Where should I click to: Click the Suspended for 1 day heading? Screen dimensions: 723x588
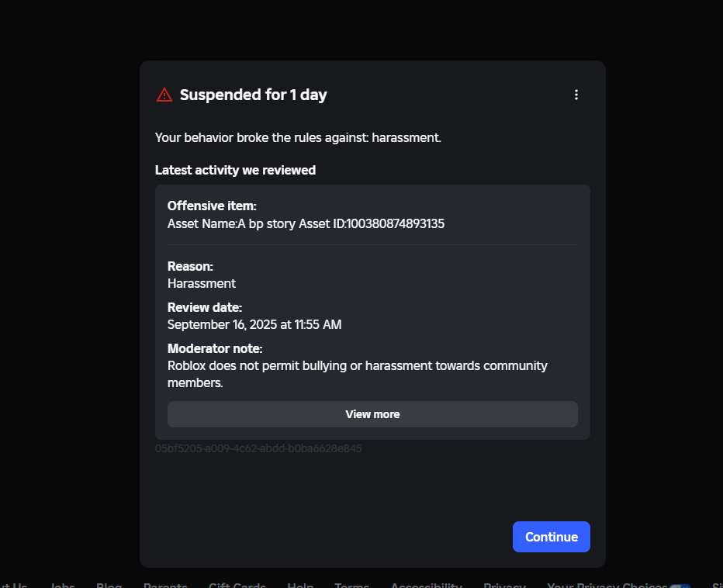coord(253,95)
